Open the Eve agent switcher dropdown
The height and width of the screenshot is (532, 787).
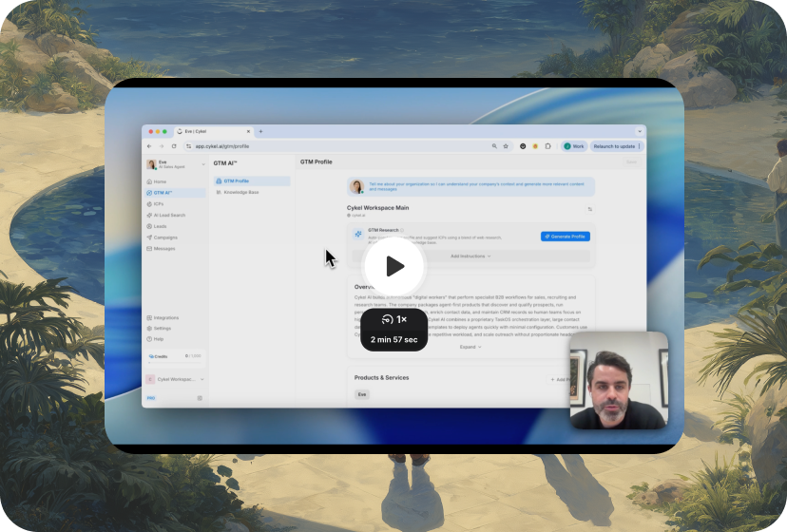(203, 164)
